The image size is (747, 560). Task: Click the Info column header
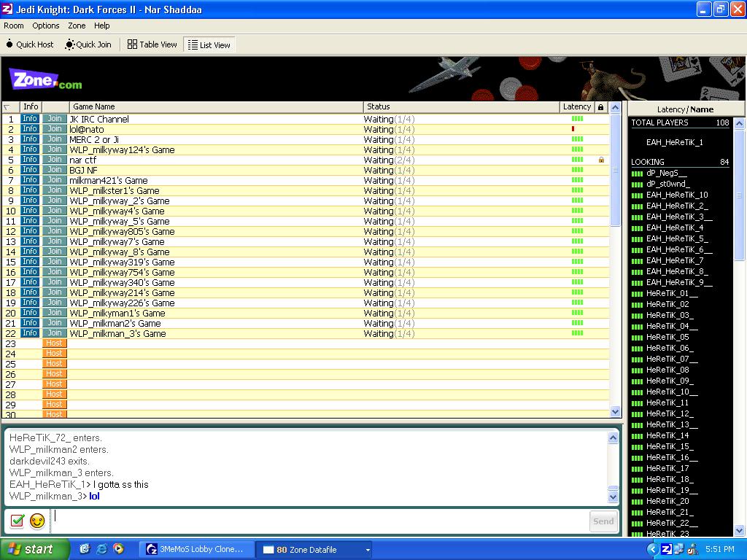(31, 106)
